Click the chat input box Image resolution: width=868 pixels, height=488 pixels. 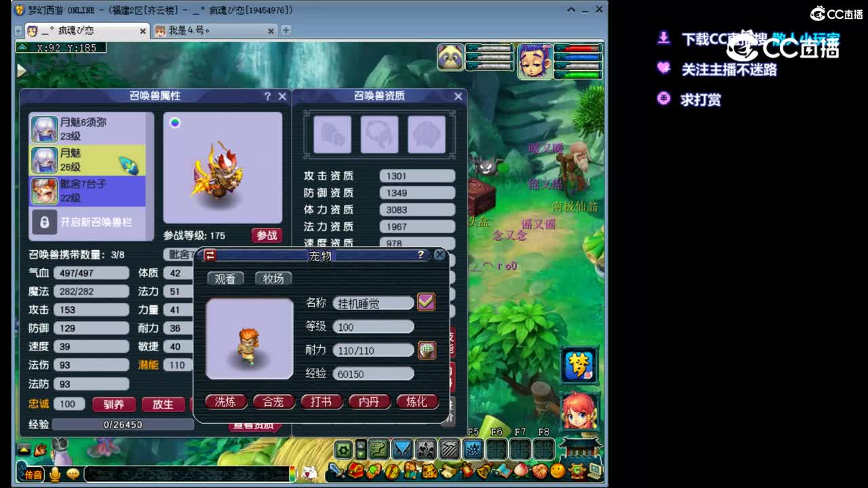tap(186, 474)
